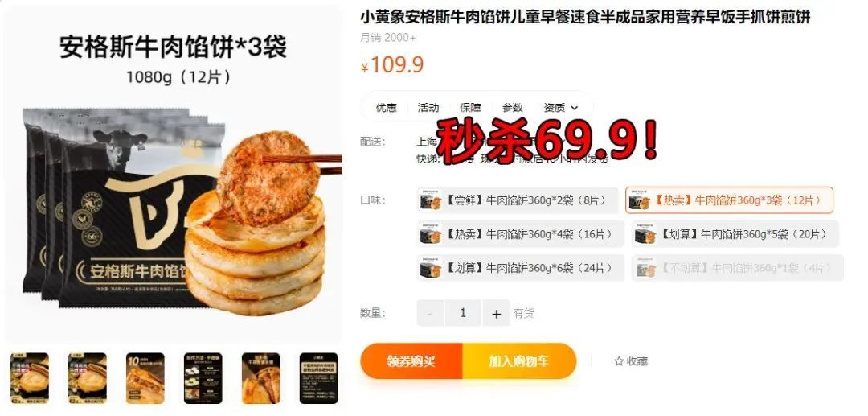868x416 pixels.
Task: Click the 领券购买 button
Action: [411, 361]
